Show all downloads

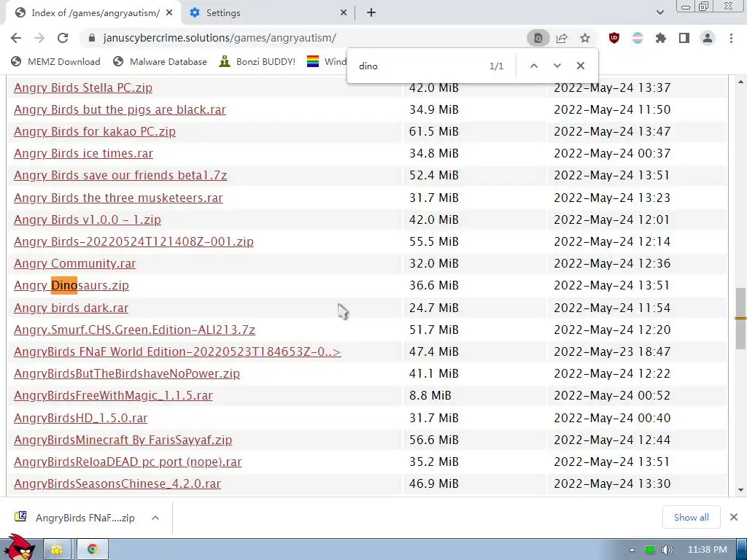692,517
